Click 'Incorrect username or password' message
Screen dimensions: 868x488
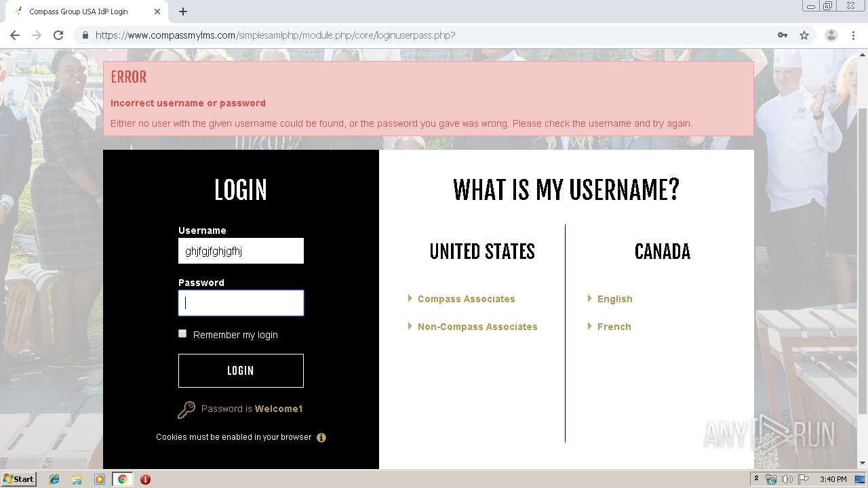[x=188, y=103]
